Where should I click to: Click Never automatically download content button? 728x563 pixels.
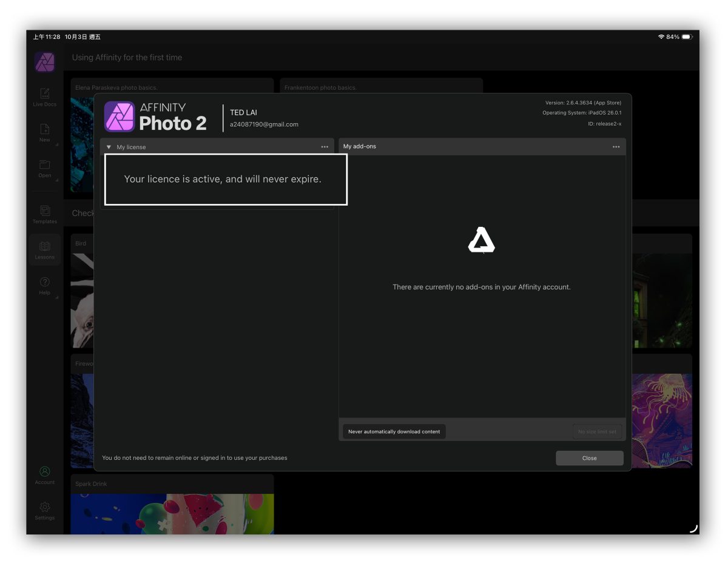[x=394, y=431]
